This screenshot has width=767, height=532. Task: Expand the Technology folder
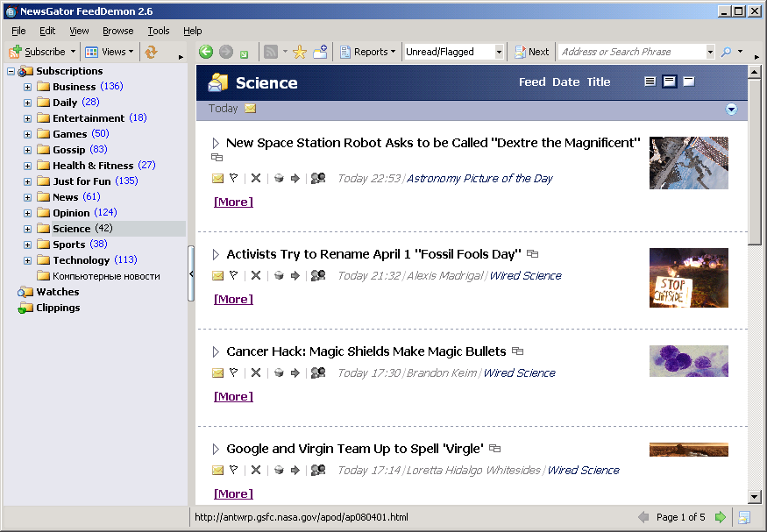[28, 260]
